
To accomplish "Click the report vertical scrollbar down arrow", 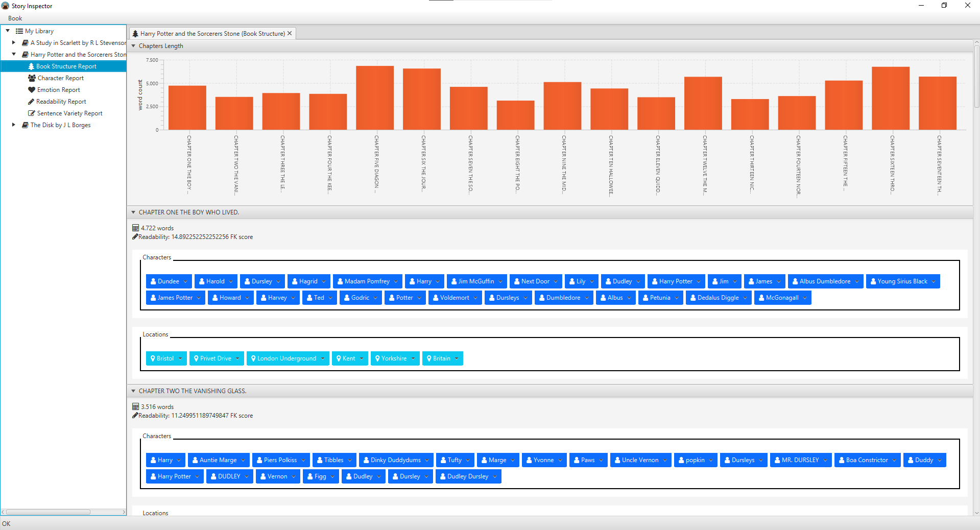I will [976, 513].
